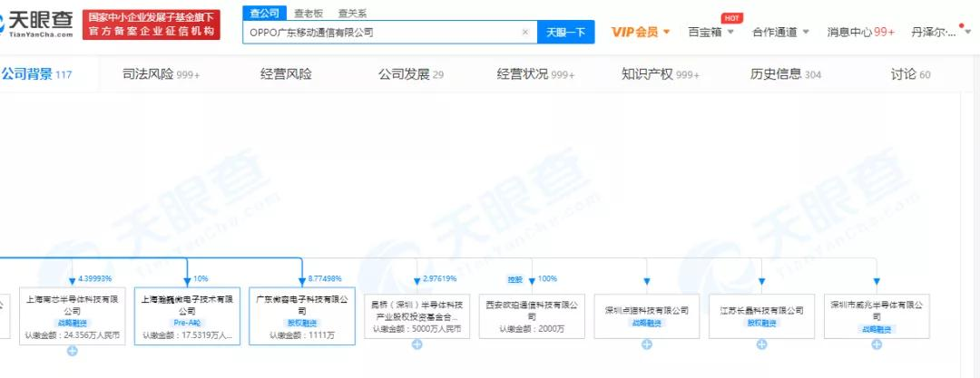Image resolution: width=980 pixels, height=378 pixels.
Task: Click 股权融资 tag on 广东微容电子
Action: (x=302, y=323)
